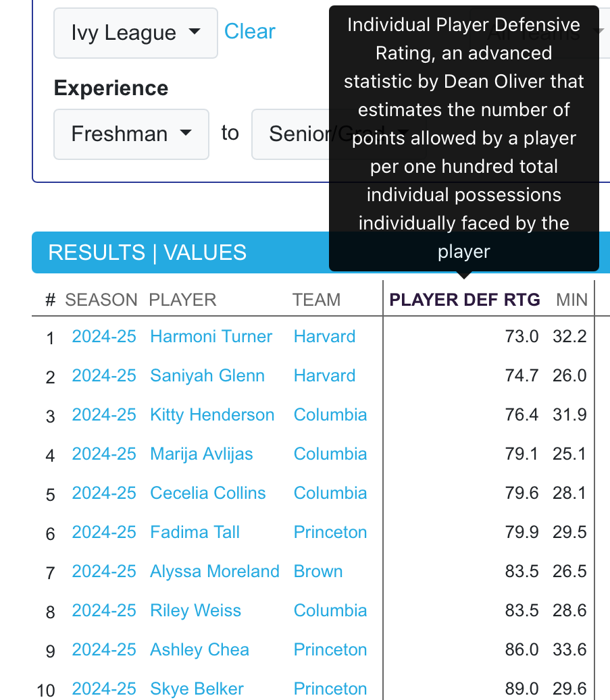Sort by the SEASON column header
Screen dimensions: 610x700
tap(101, 300)
